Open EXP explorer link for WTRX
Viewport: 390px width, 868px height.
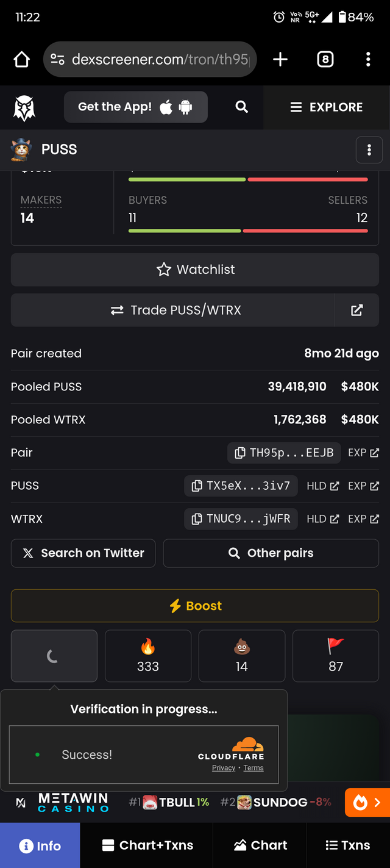pyautogui.click(x=364, y=518)
